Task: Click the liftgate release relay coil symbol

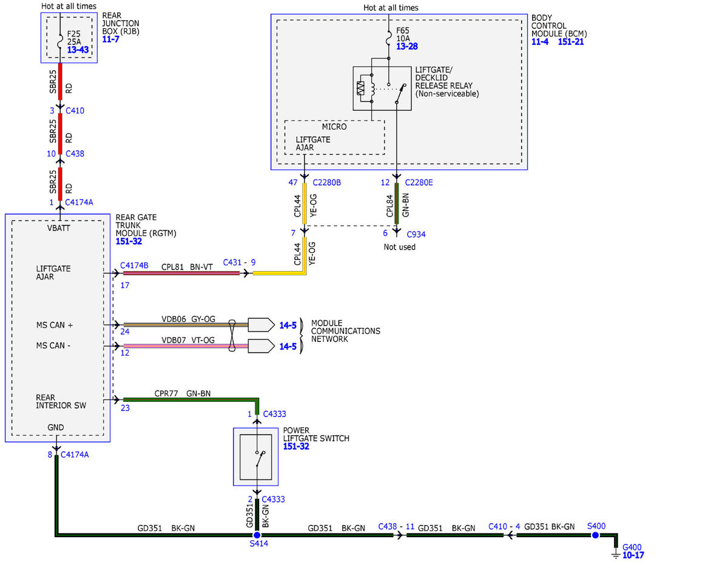Action: click(x=372, y=89)
